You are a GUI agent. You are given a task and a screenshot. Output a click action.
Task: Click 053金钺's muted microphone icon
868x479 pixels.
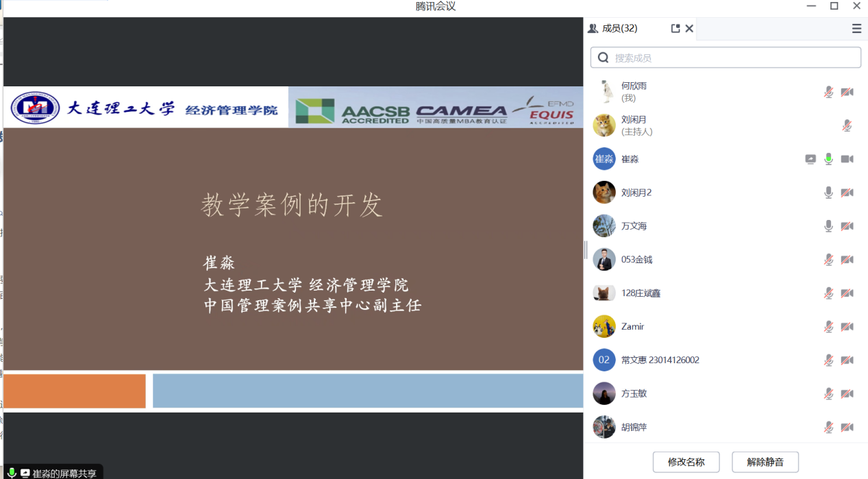pyautogui.click(x=828, y=260)
